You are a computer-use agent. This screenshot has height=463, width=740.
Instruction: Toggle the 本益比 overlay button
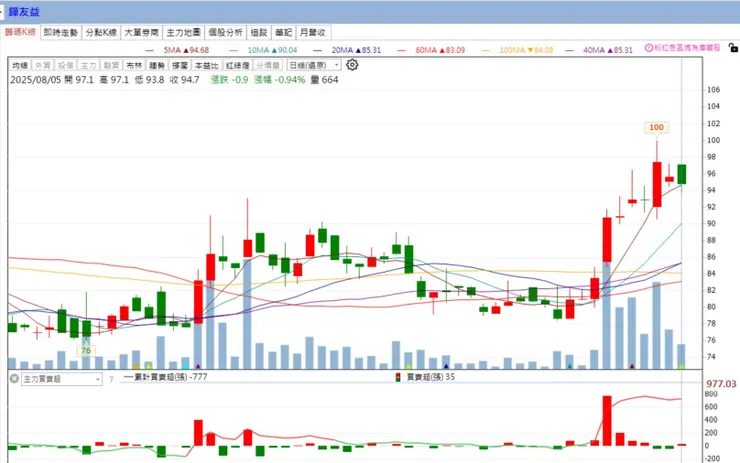pos(207,65)
